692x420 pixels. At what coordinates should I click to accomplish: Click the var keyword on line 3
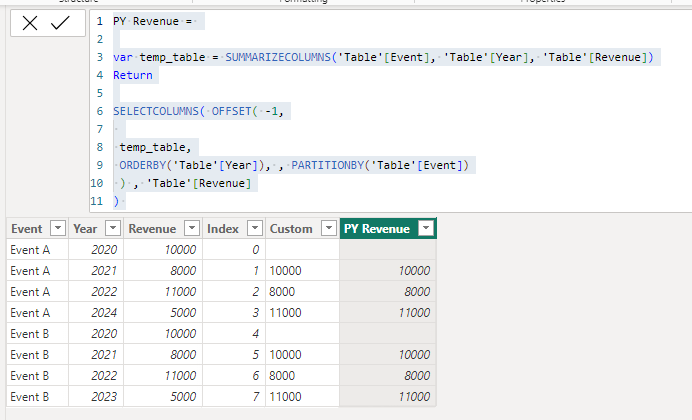(123, 57)
